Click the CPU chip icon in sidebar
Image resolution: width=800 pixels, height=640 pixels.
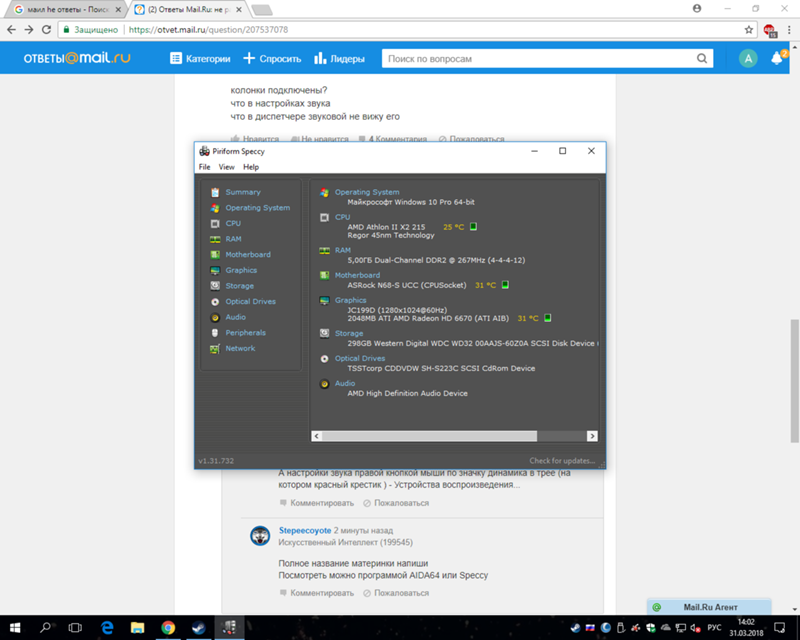(x=215, y=224)
